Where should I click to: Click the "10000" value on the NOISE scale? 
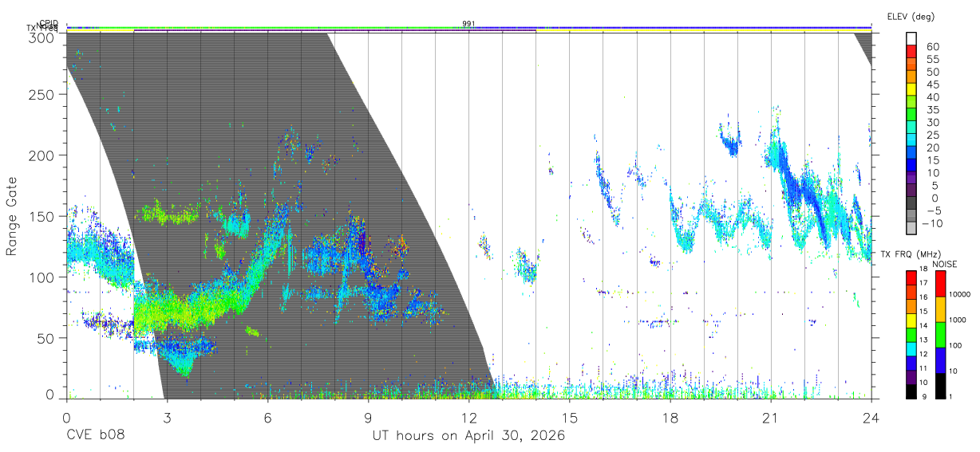click(x=959, y=294)
